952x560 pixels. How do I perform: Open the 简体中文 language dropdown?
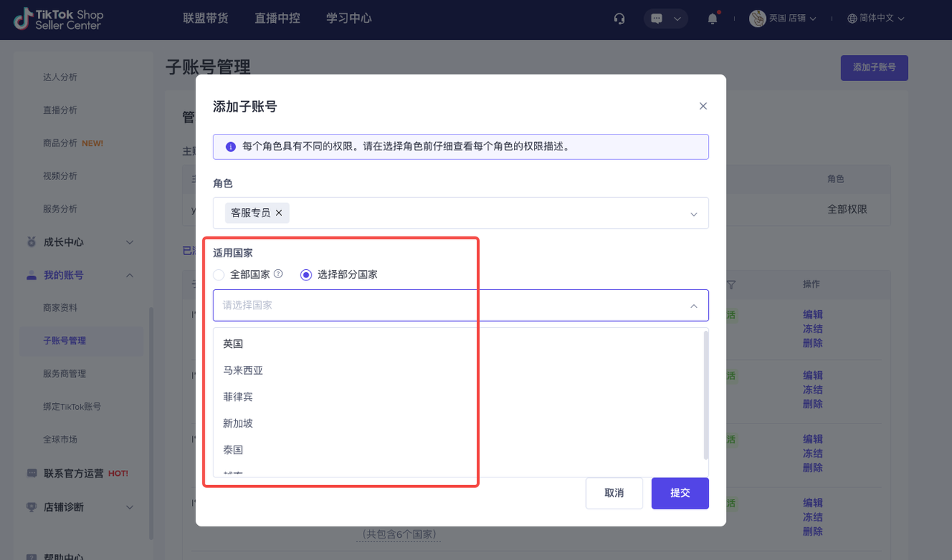tap(875, 19)
